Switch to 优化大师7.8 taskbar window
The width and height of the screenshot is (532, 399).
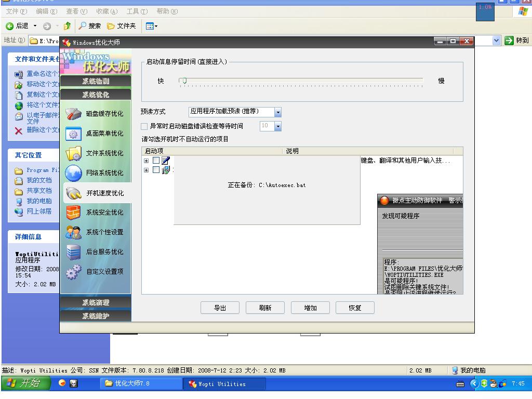coord(141,383)
